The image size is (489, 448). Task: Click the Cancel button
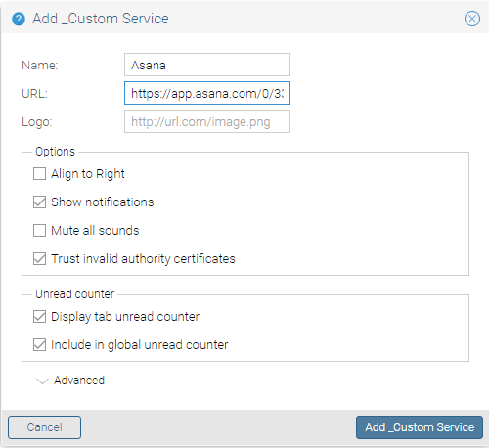point(44,427)
